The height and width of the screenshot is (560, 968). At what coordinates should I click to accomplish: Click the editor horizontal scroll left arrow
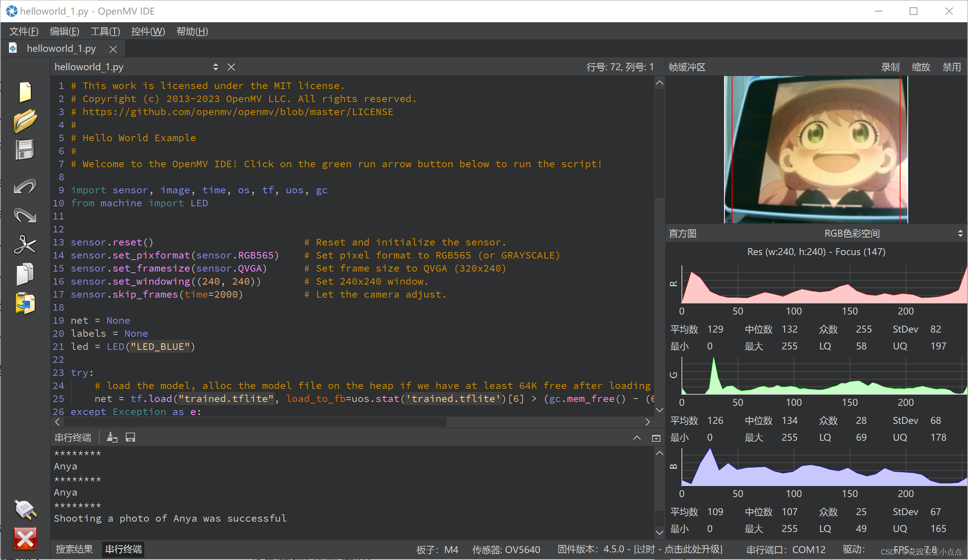57,422
